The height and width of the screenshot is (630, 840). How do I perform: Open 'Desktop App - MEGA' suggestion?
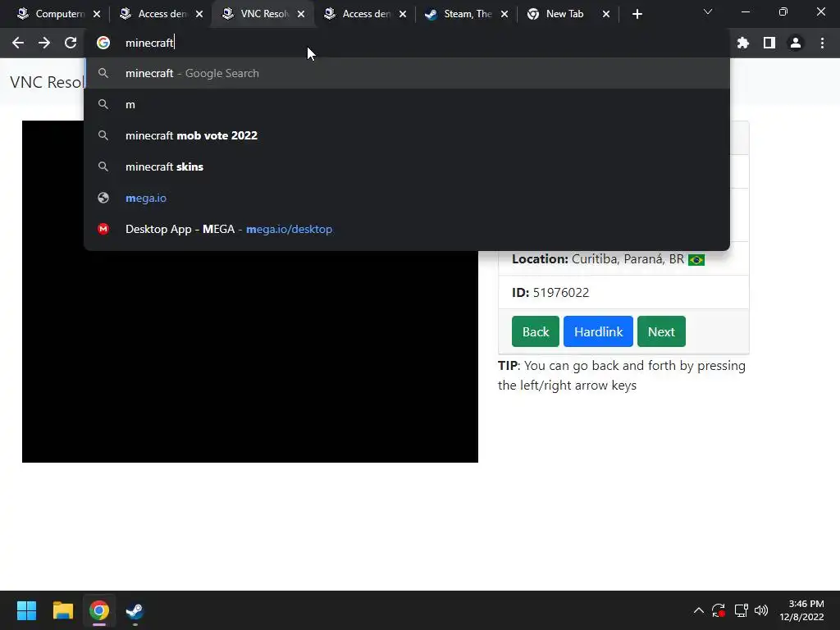coord(407,229)
